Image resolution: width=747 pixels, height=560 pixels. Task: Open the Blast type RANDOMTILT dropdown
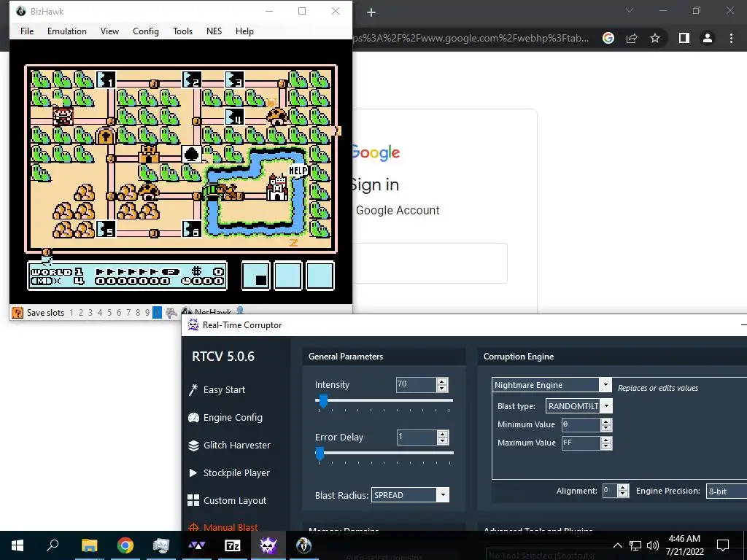pos(606,405)
